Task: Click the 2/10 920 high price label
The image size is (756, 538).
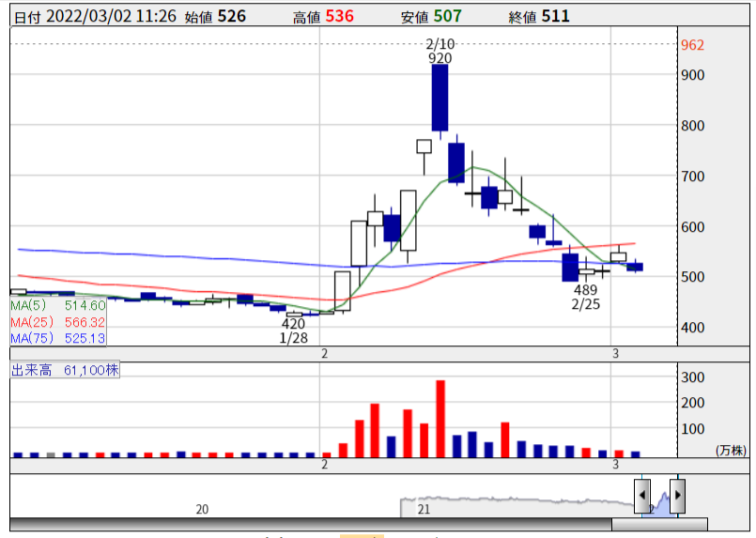Action: point(440,51)
